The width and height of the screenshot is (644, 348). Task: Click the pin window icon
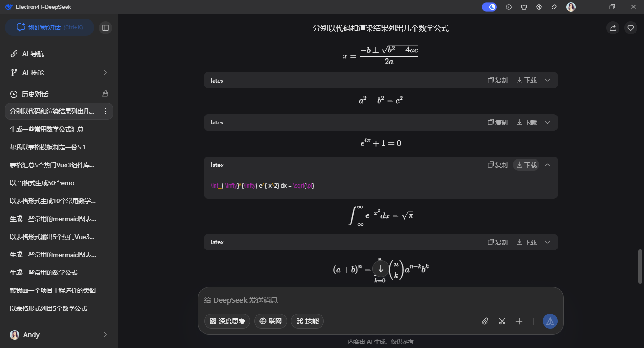(x=554, y=7)
